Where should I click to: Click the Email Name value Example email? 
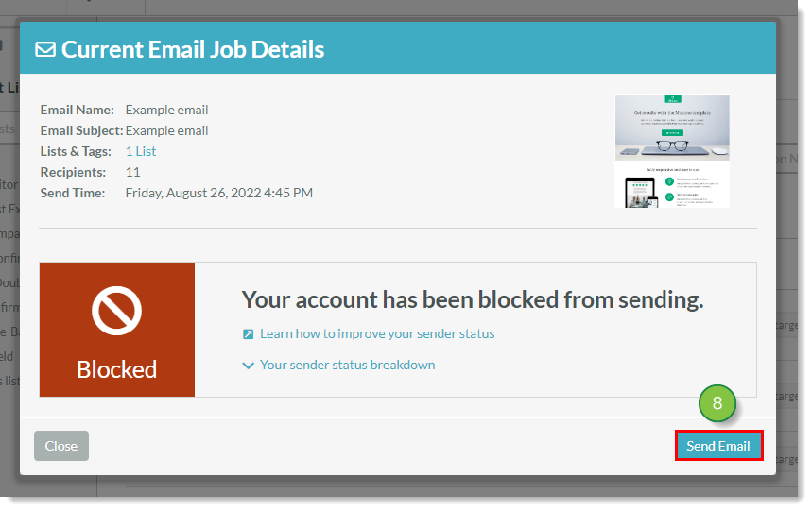tap(166, 110)
